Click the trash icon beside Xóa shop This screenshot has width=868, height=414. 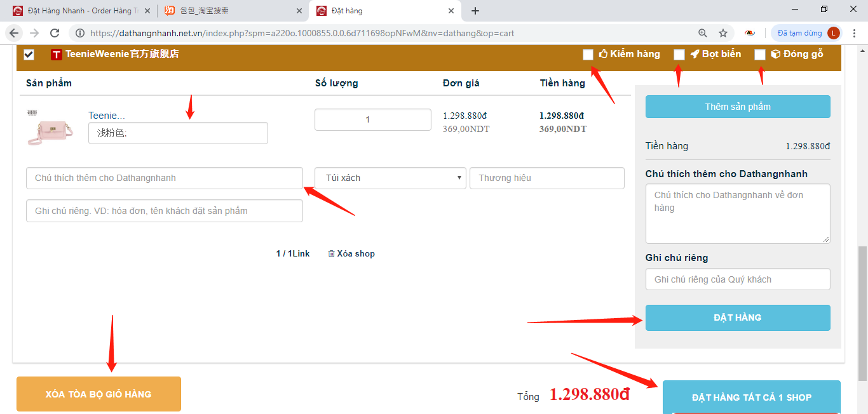331,254
